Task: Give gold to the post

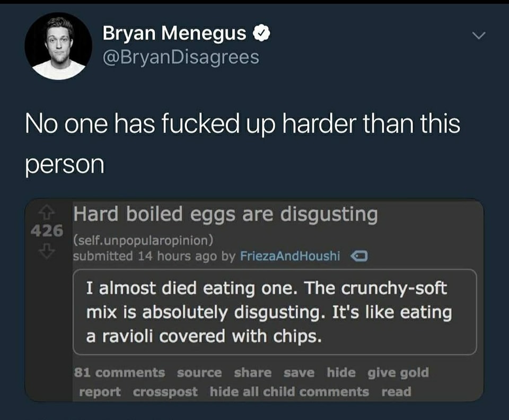Action: pos(398,373)
